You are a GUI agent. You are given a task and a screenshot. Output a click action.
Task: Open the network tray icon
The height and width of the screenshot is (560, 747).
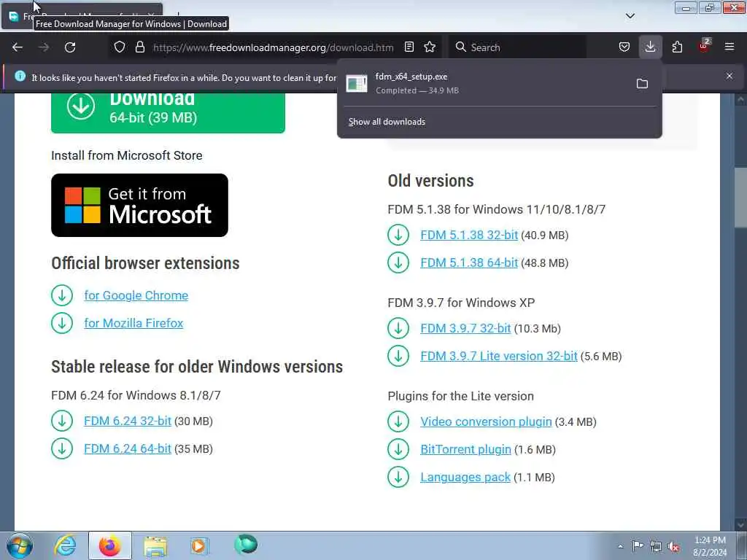pos(656,546)
